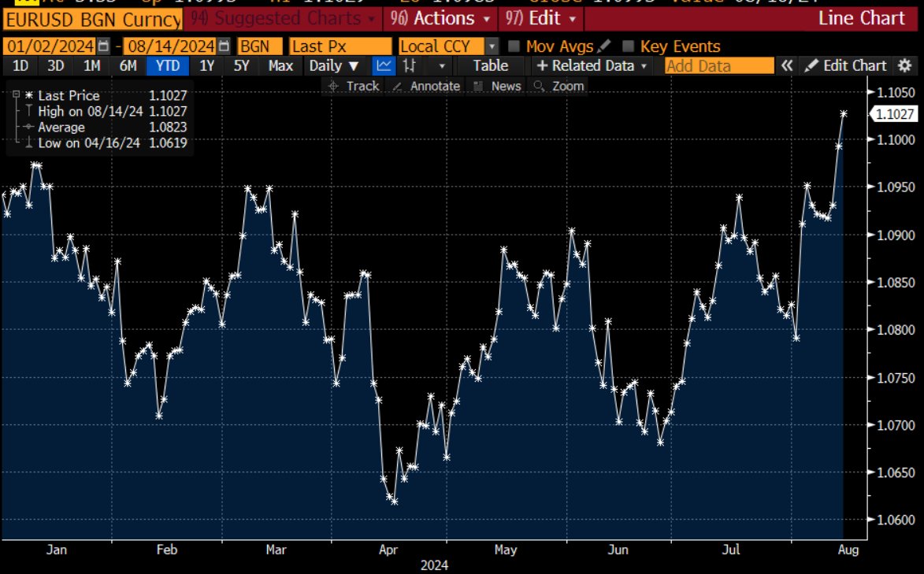Viewport: 924px width, 574px height.
Task: Open the 97) Edit menu
Action: tap(544, 19)
